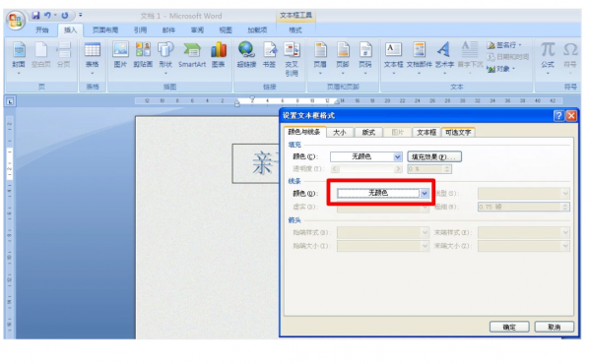This screenshot has width=591, height=364.
Task: Switch to the 视图 ribbon tab
Action: 226,30
